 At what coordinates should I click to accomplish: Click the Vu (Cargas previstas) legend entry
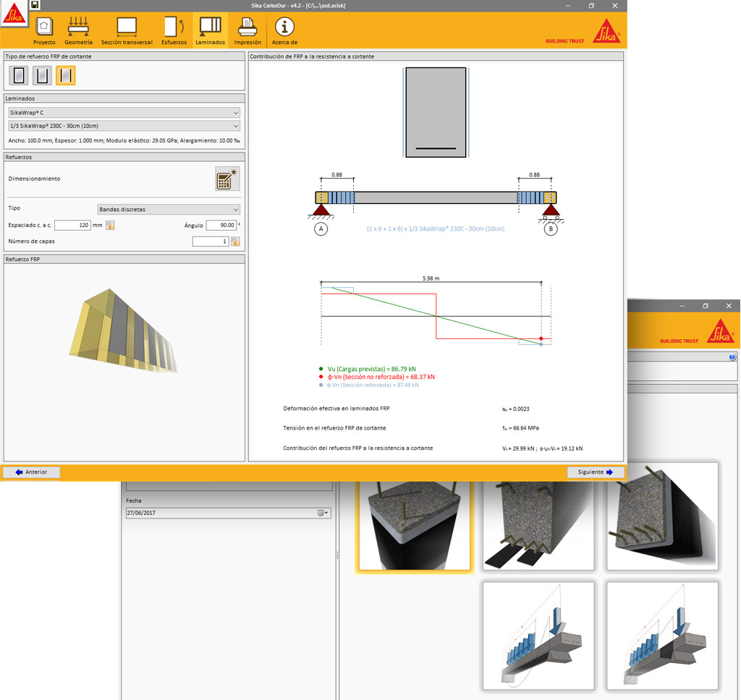(x=368, y=369)
